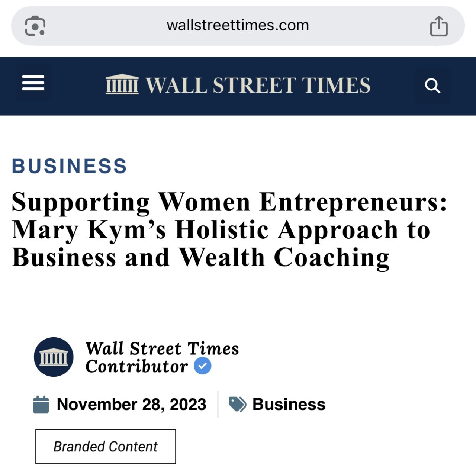Screen dimensions: 476x476
Task: Click the article headline about Mary Kym
Action: (230, 230)
